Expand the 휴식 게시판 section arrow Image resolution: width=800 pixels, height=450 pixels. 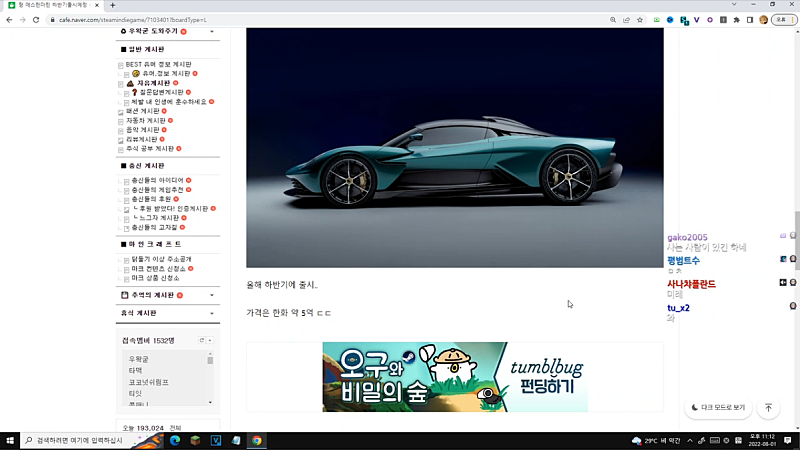(x=212, y=314)
